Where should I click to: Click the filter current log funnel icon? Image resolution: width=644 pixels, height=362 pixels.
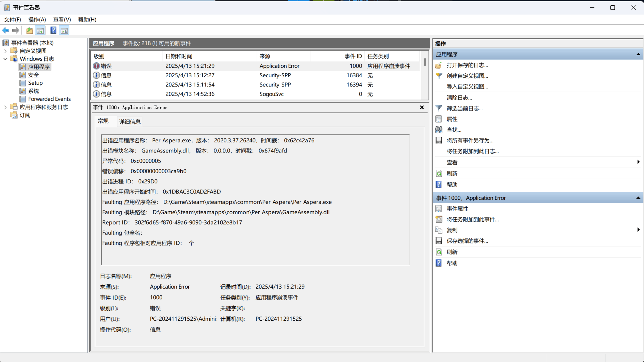tap(439, 108)
